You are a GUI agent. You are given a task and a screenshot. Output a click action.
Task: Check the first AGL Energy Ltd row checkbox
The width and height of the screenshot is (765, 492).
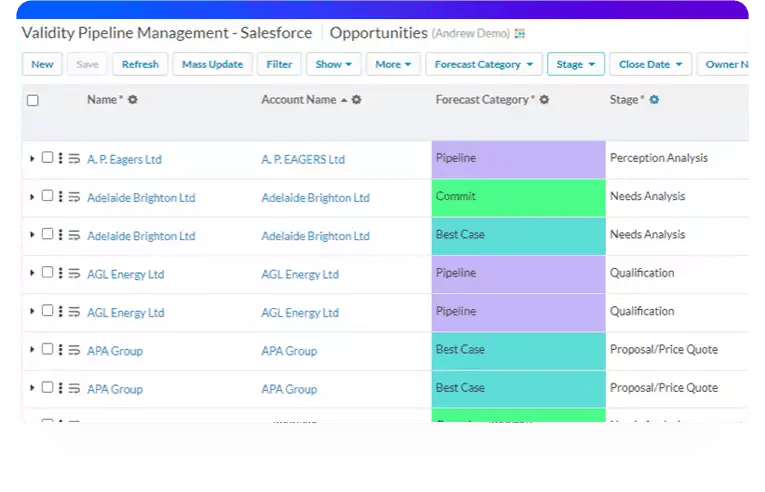point(47,272)
